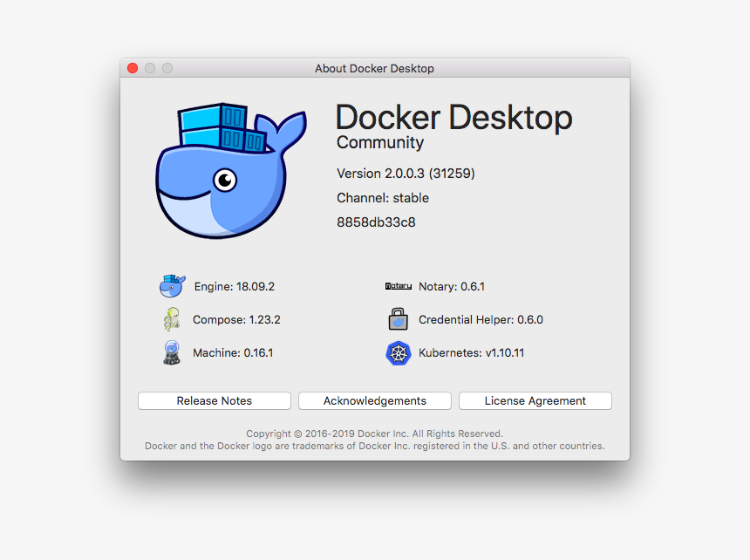Click the "Docker Desktop" heading text
The image size is (750, 560).
coord(453,118)
